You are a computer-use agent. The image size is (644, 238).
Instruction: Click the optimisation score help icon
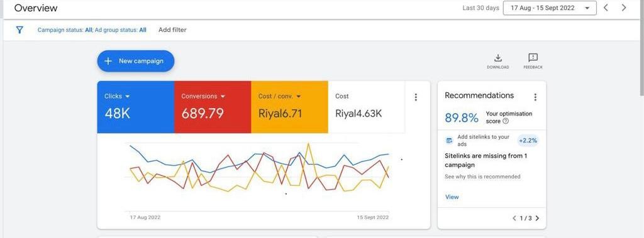point(506,121)
